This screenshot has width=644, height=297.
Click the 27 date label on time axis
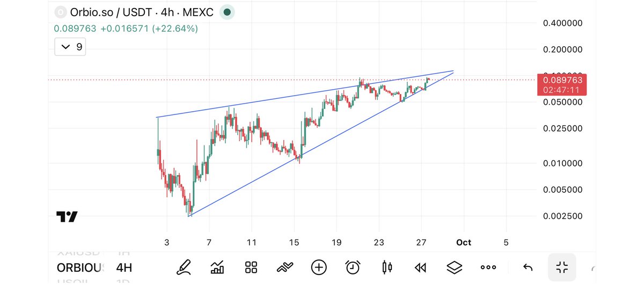click(421, 242)
